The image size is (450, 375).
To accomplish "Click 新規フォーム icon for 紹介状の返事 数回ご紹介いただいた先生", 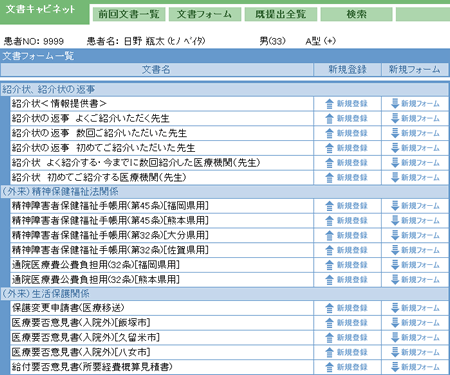I will [395, 133].
